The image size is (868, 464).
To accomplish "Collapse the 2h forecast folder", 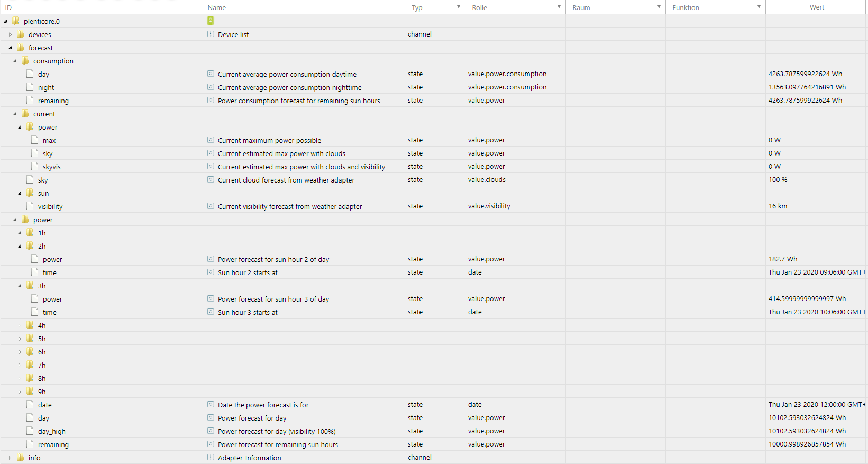I will point(20,246).
